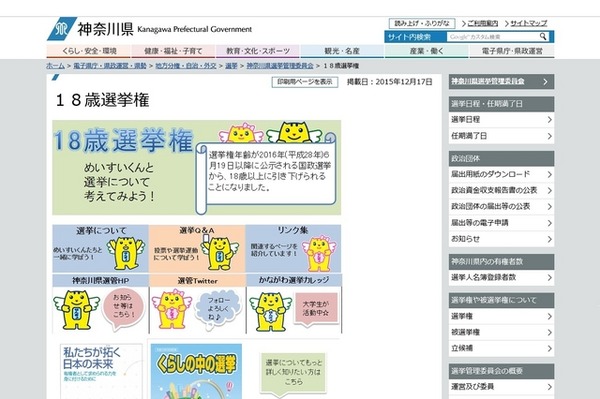Open the 観光・名産 menu tab
Screen dimensions: 600x399
pos(342,51)
